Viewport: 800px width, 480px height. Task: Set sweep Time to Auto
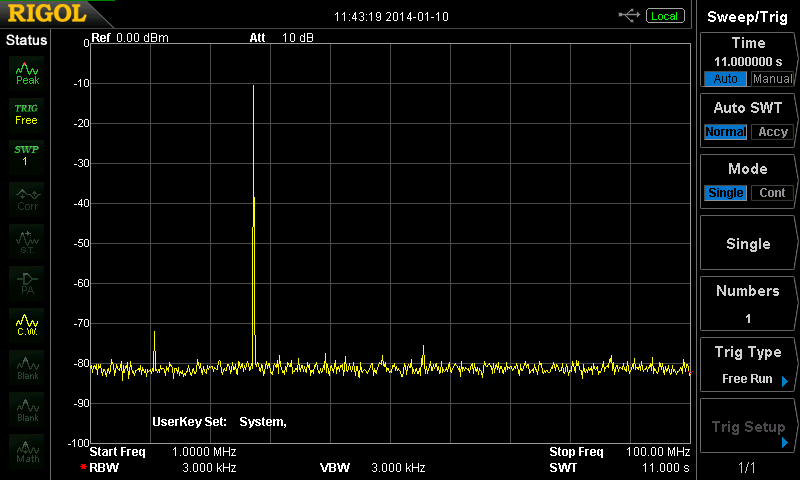click(x=725, y=79)
